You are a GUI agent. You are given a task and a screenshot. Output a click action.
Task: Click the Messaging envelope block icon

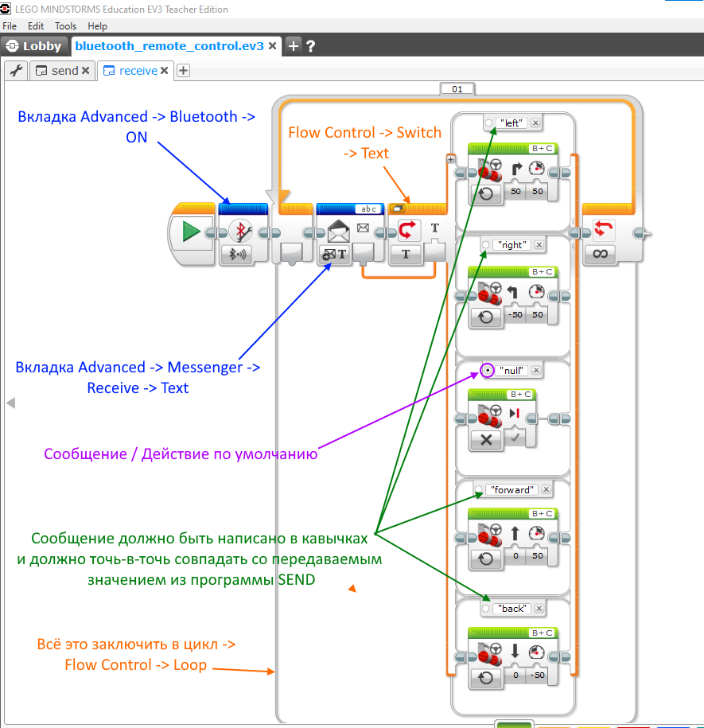338,232
